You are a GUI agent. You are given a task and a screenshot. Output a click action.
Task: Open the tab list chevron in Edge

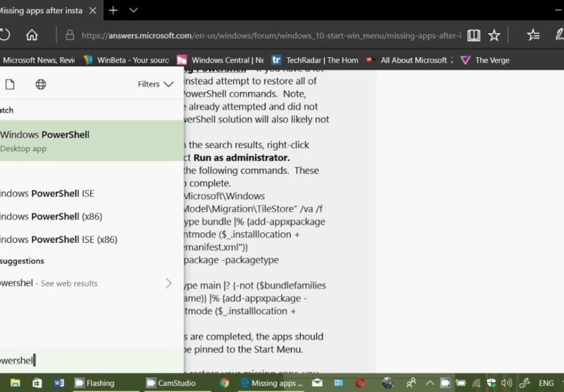tap(133, 10)
